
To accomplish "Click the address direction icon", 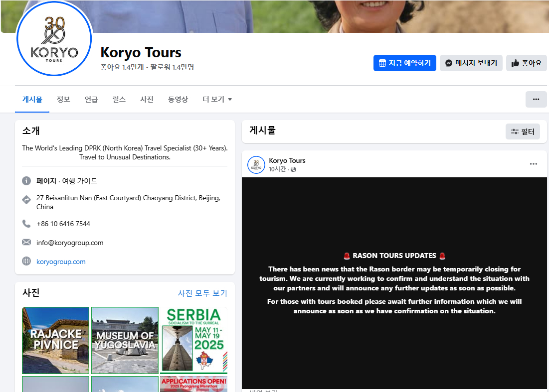I will pyautogui.click(x=26, y=200).
